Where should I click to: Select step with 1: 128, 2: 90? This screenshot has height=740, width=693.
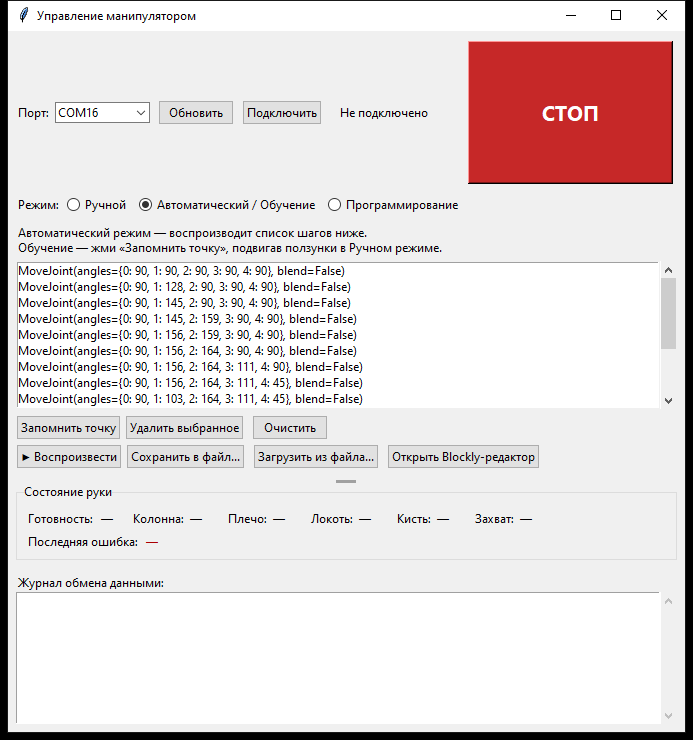(338, 287)
